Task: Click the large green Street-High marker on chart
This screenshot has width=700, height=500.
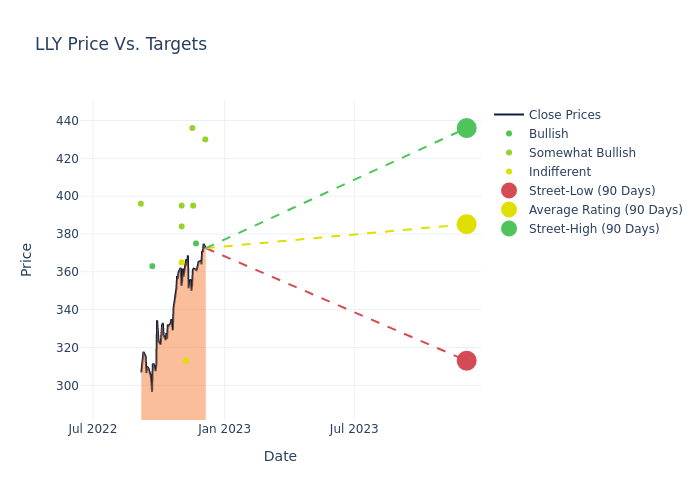Action: point(466,128)
